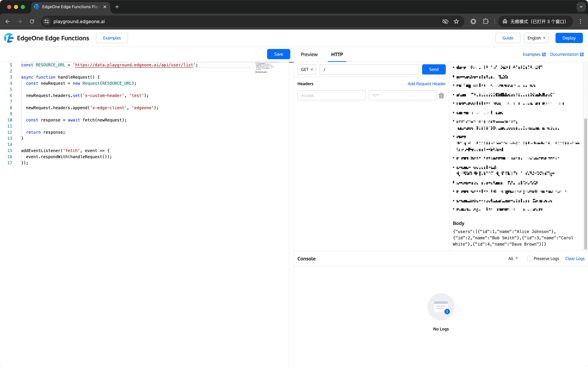This screenshot has height=367, width=588.
Task: Select the HTTP tab
Action: click(x=337, y=54)
